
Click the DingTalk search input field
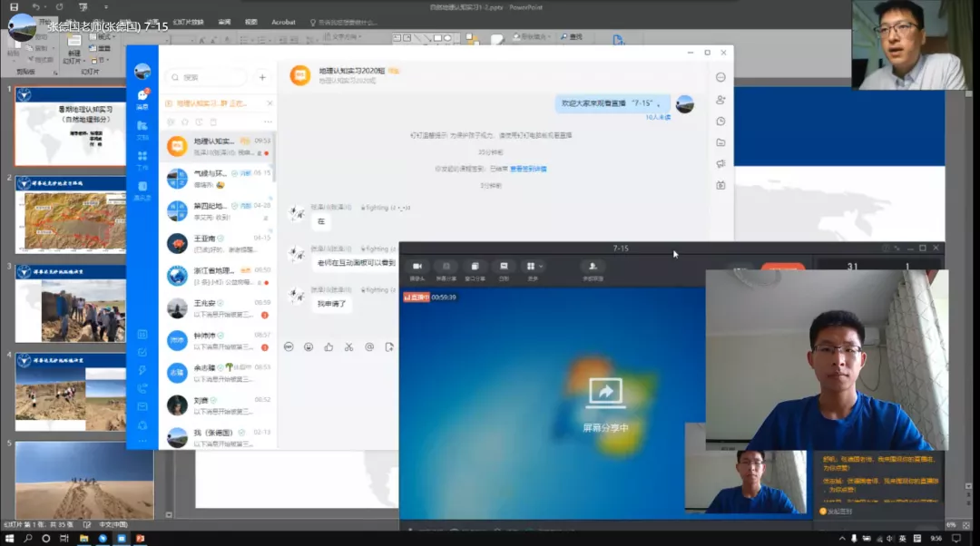[213, 78]
